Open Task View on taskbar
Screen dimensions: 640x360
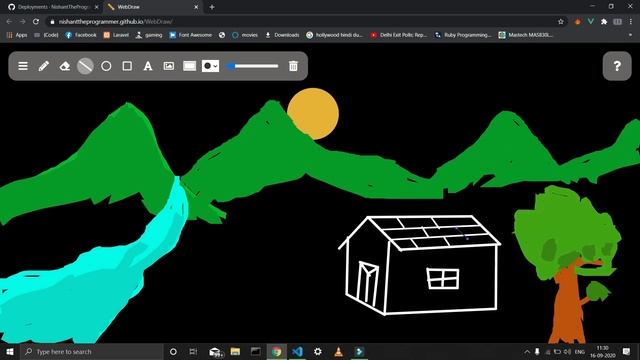pyautogui.click(x=193, y=351)
